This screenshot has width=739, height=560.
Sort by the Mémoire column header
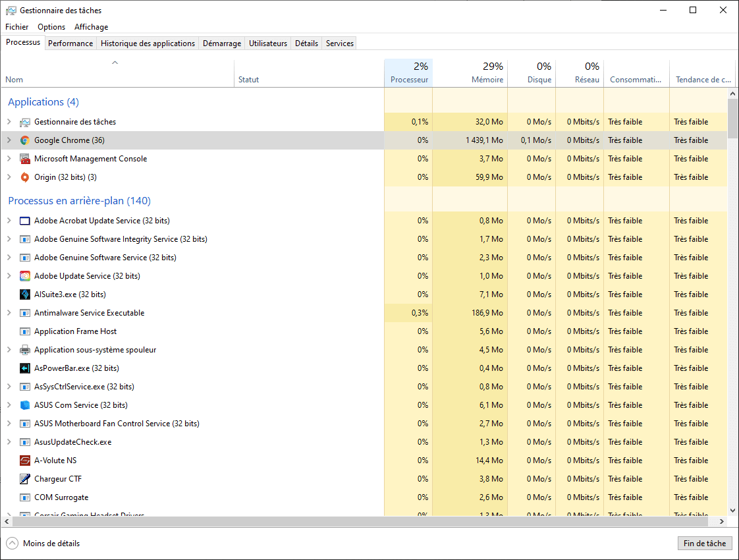coord(470,73)
